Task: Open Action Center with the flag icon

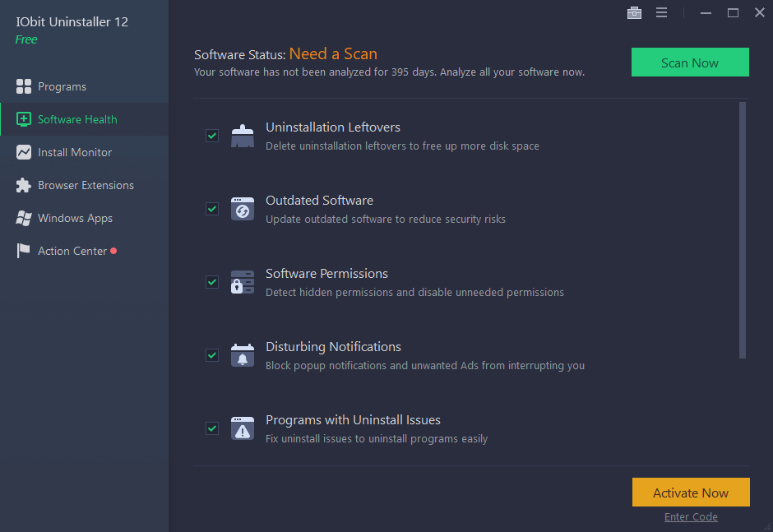Action: click(x=23, y=251)
